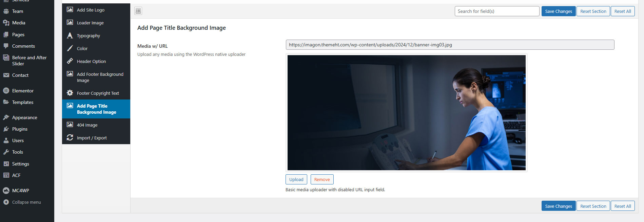Toggle expand-all sections icon in top bar
Screen dimensions: 644x222
138,11
